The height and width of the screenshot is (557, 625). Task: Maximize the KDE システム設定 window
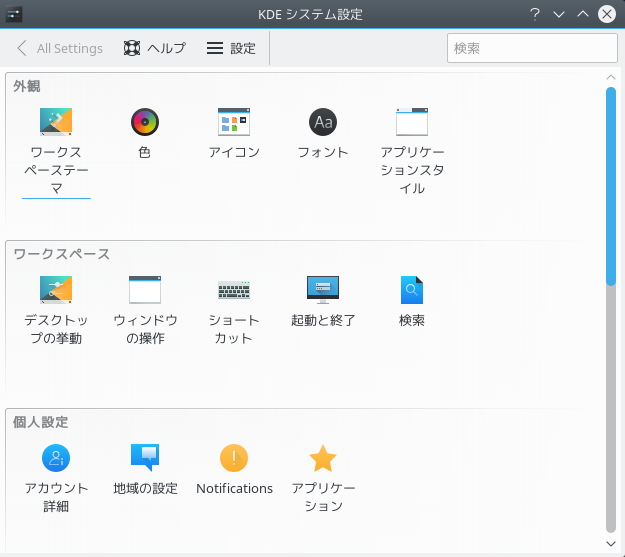[583, 14]
